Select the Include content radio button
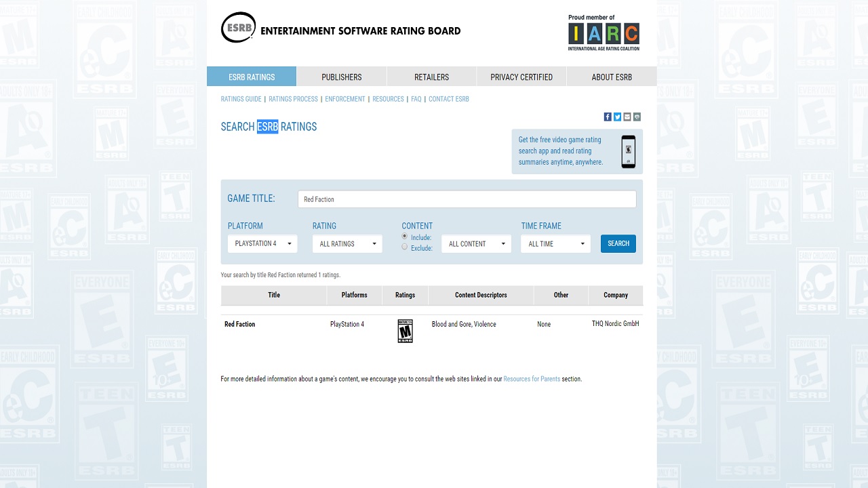This screenshot has height=488, width=868. [x=405, y=237]
